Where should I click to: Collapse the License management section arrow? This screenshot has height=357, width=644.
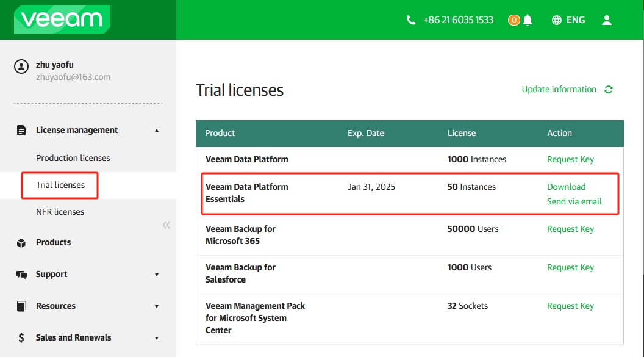point(157,130)
